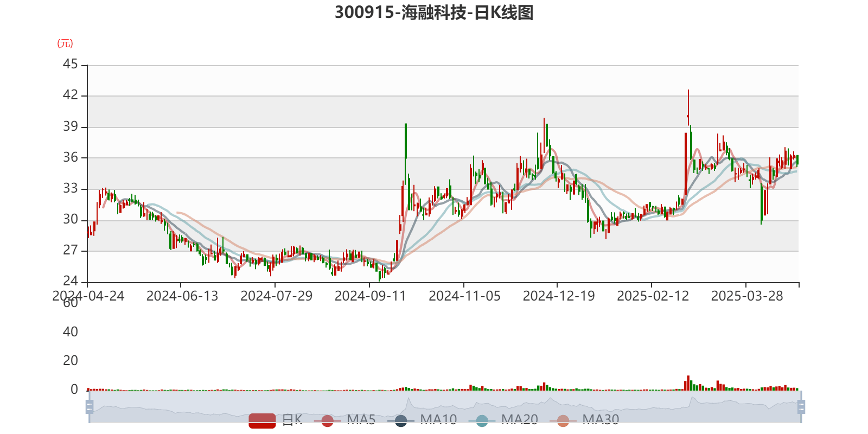Click the left handle of the zoom slider

88,407
